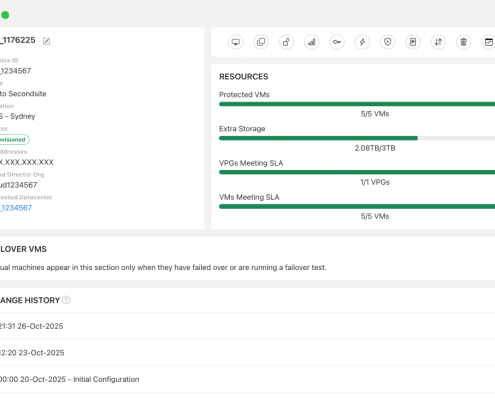The image size is (495, 400).
Task: Click the Extra Storage label
Action: tap(242, 129)
